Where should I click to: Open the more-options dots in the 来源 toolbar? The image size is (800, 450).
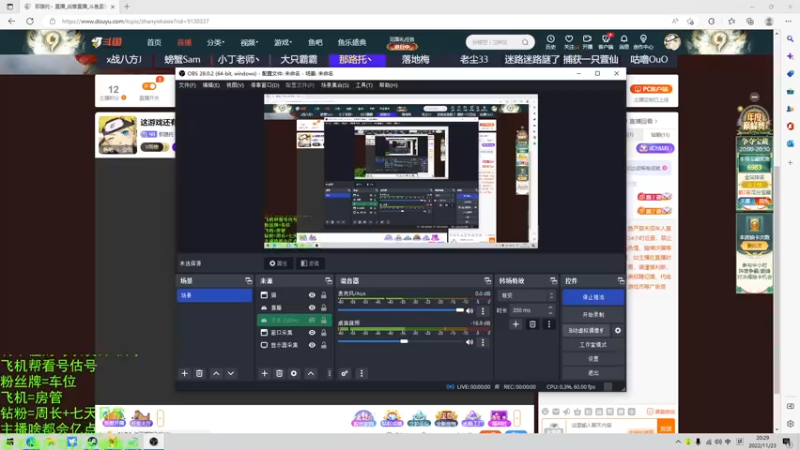[329, 373]
